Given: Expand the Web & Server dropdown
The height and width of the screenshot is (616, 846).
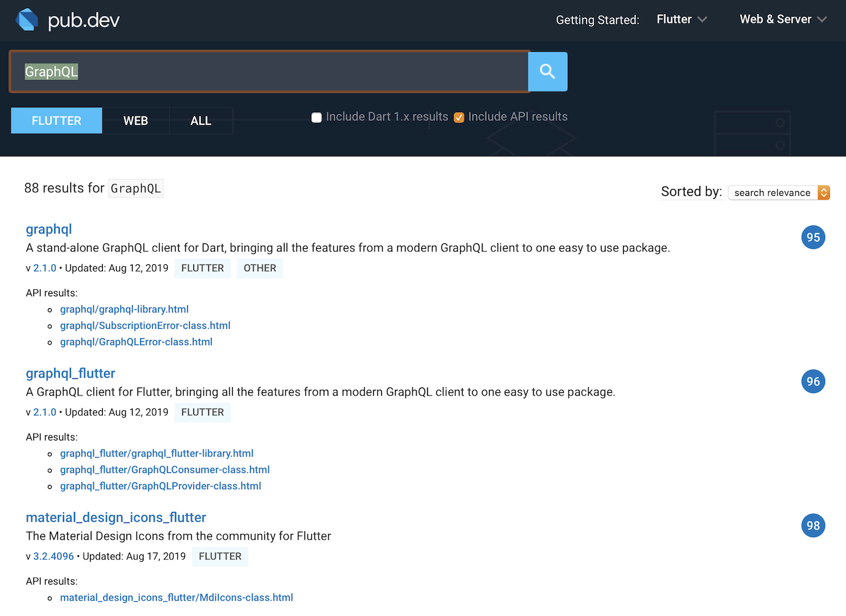Looking at the screenshot, I should (783, 20).
